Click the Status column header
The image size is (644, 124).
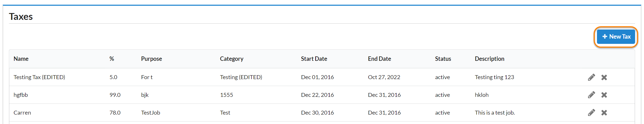[x=443, y=59]
